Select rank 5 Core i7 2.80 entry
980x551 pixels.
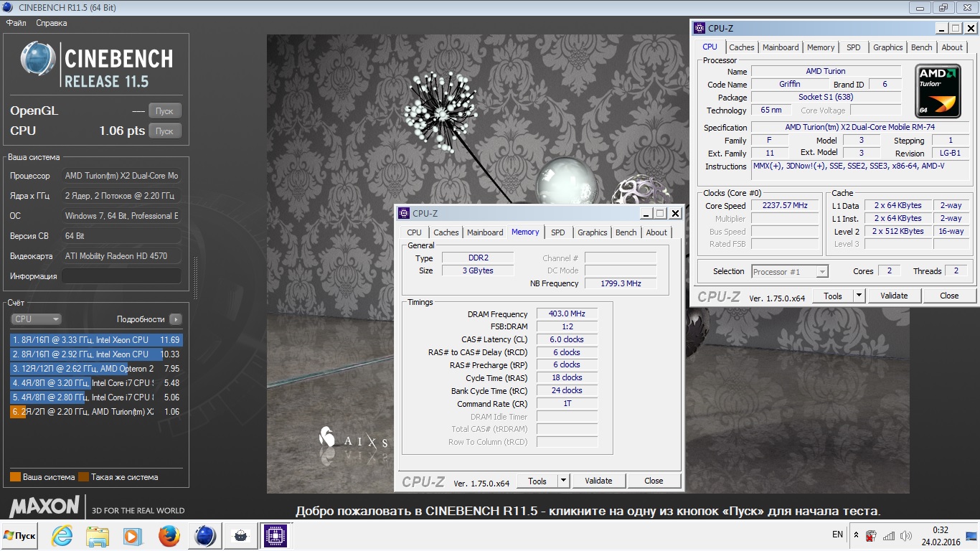click(x=96, y=397)
